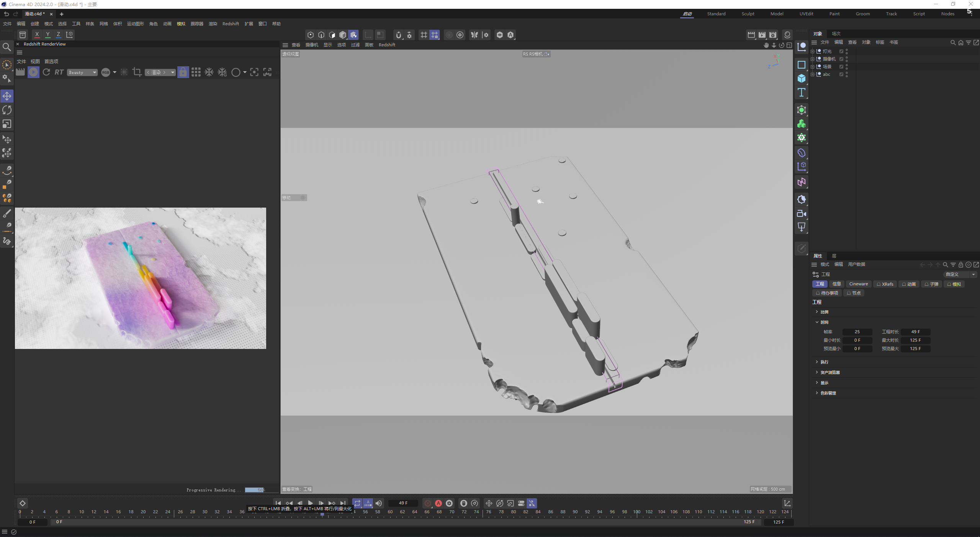Toggle layer checkbox of 灯光 object
The image size is (980, 537).
[841, 51]
